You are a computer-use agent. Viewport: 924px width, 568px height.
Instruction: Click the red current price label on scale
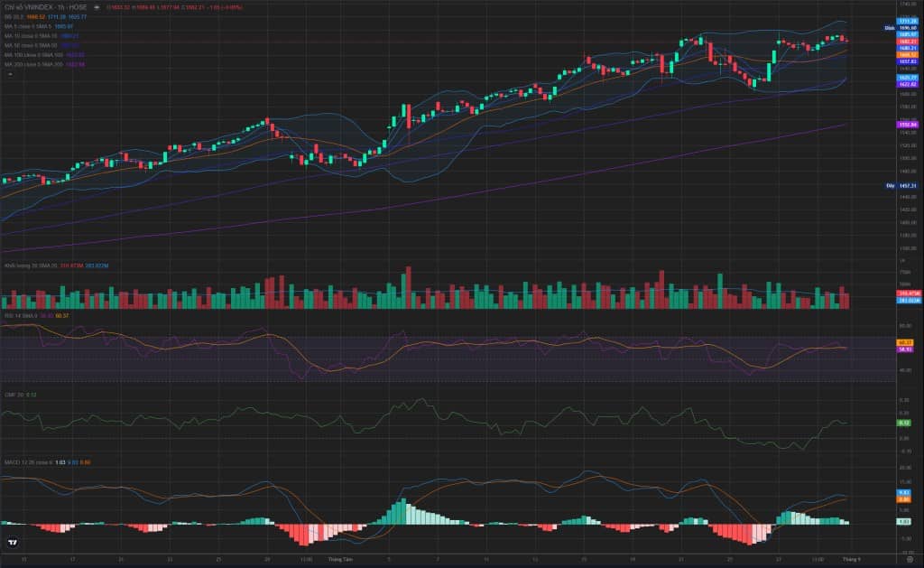[908, 42]
